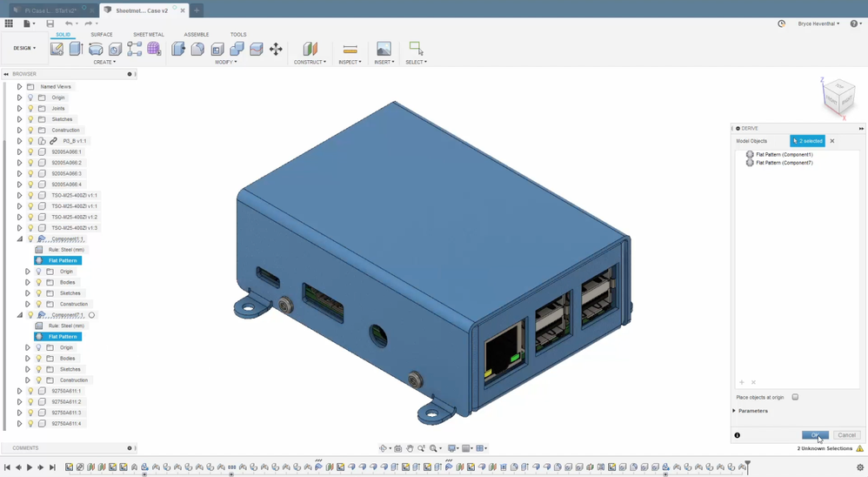Select the Extrude tool

pyautogui.click(x=76, y=49)
